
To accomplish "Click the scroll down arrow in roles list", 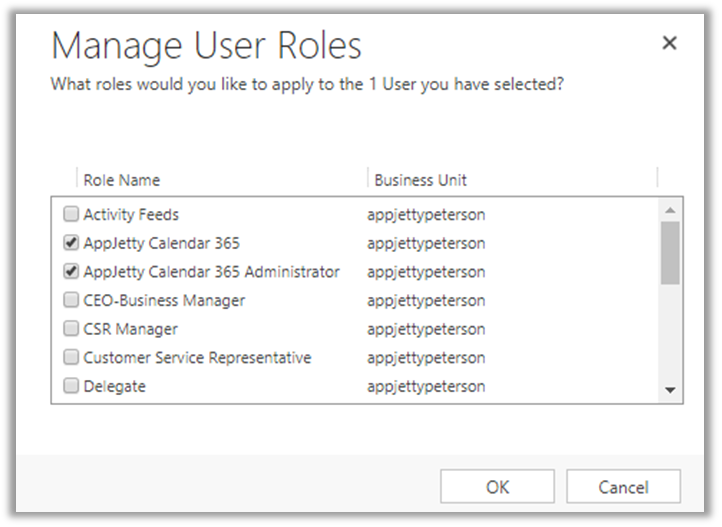I will (x=670, y=391).
